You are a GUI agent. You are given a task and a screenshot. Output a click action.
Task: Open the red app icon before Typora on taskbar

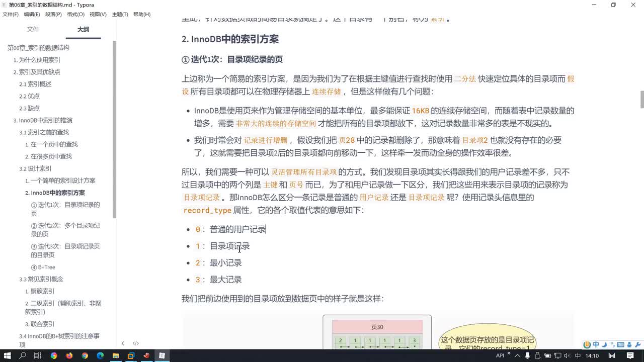tap(146, 355)
